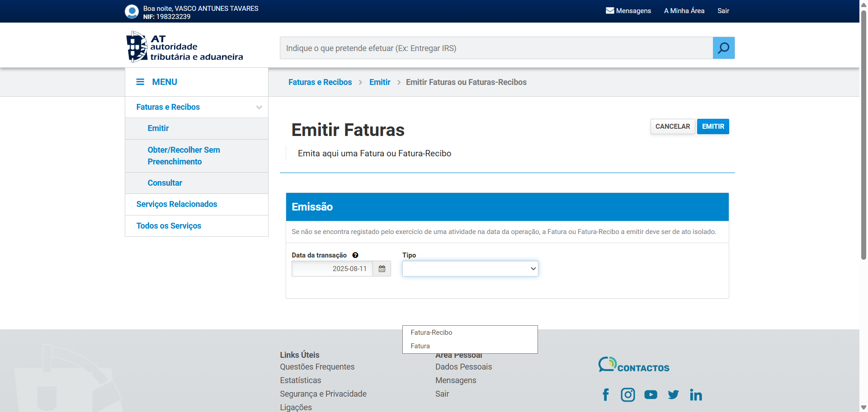The height and width of the screenshot is (412, 868).
Task: Go to Faturas e Recibos breadcrumb
Action: coord(320,82)
